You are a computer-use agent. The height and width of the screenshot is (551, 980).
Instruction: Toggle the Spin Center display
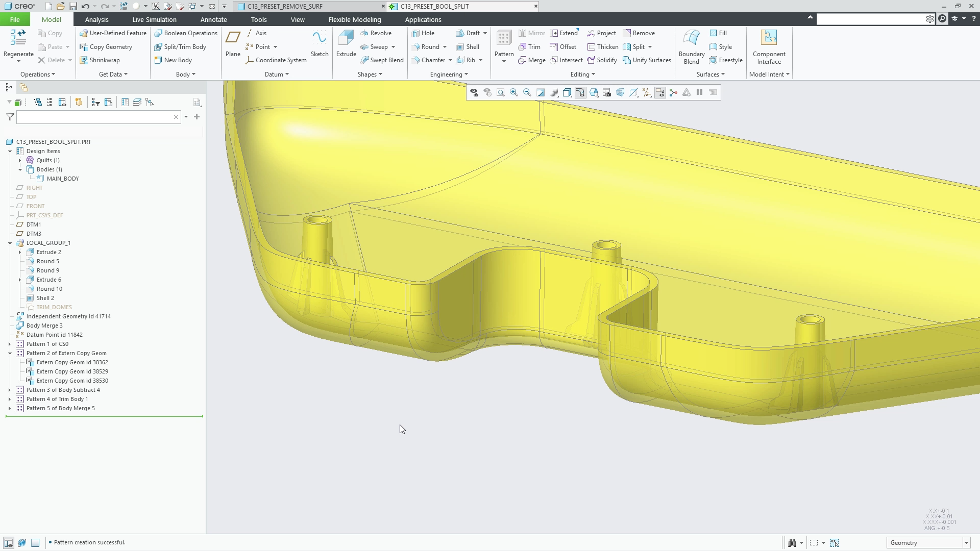[673, 92]
